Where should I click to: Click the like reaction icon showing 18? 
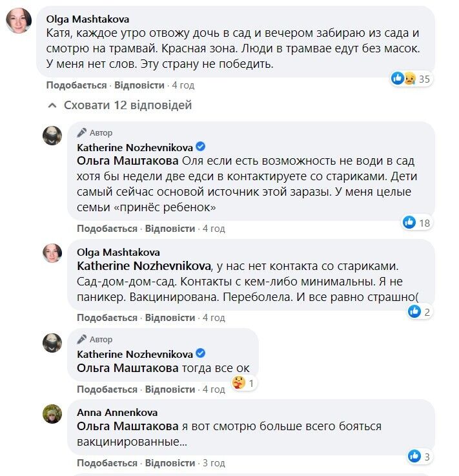tap(409, 223)
